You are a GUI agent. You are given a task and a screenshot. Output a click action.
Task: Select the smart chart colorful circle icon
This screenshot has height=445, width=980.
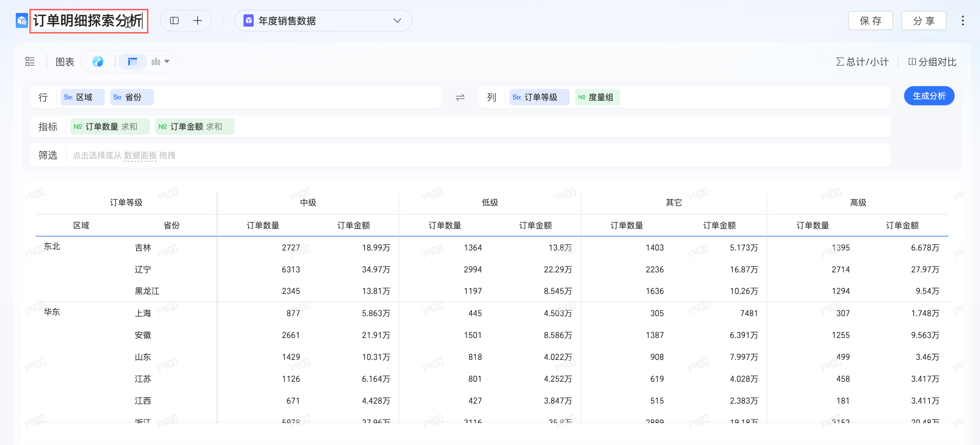pos(98,62)
